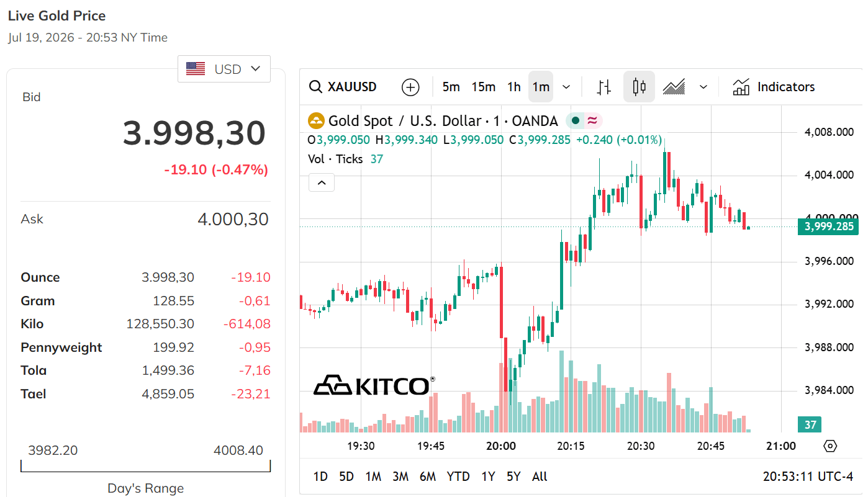Open chart settings hexagon gear icon

point(830,446)
